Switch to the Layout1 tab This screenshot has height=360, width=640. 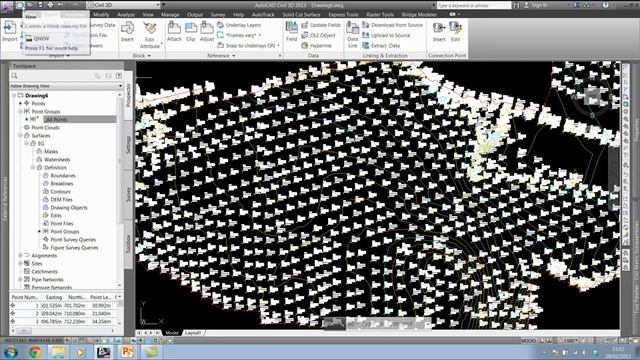pos(193,333)
